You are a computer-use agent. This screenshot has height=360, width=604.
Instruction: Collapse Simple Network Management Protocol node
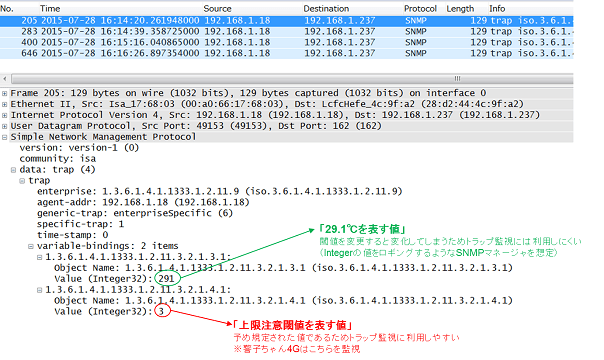point(4,137)
